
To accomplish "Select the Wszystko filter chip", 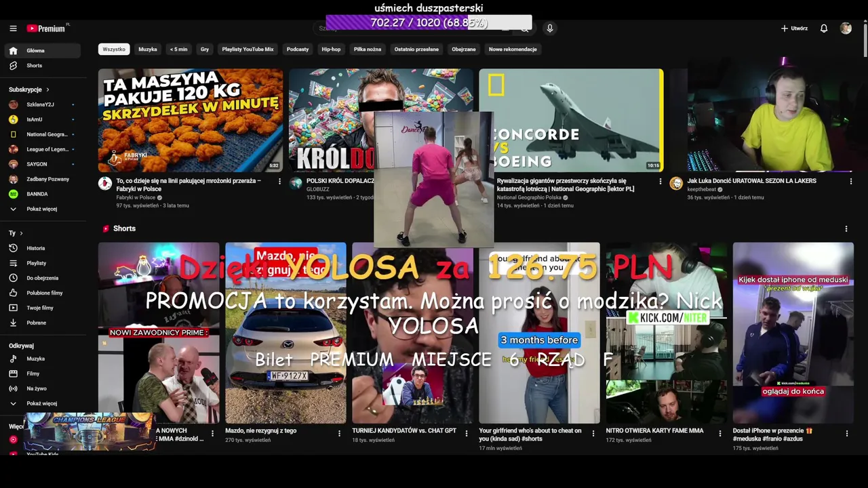I will point(114,49).
